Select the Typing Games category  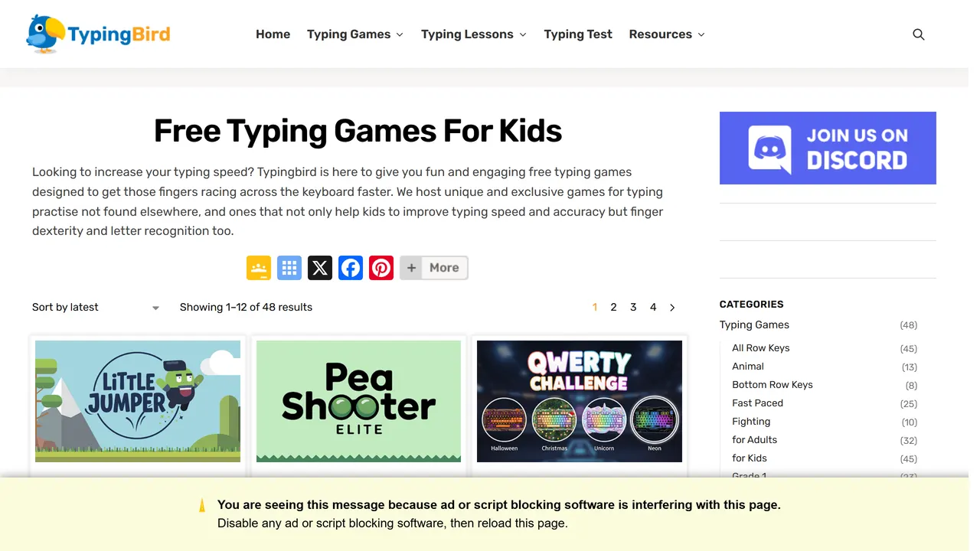pyautogui.click(x=754, y=325)
